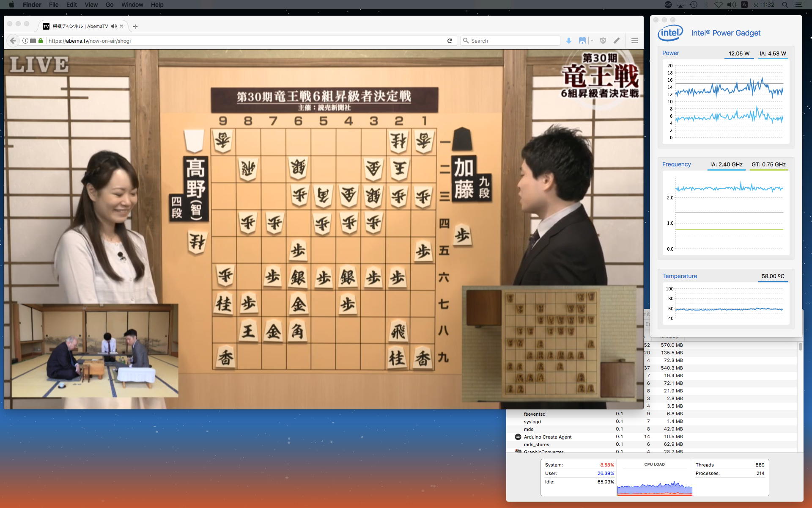812x508 pixels.
Task: Open the Firefox hamburger menu
Action: 634,41
